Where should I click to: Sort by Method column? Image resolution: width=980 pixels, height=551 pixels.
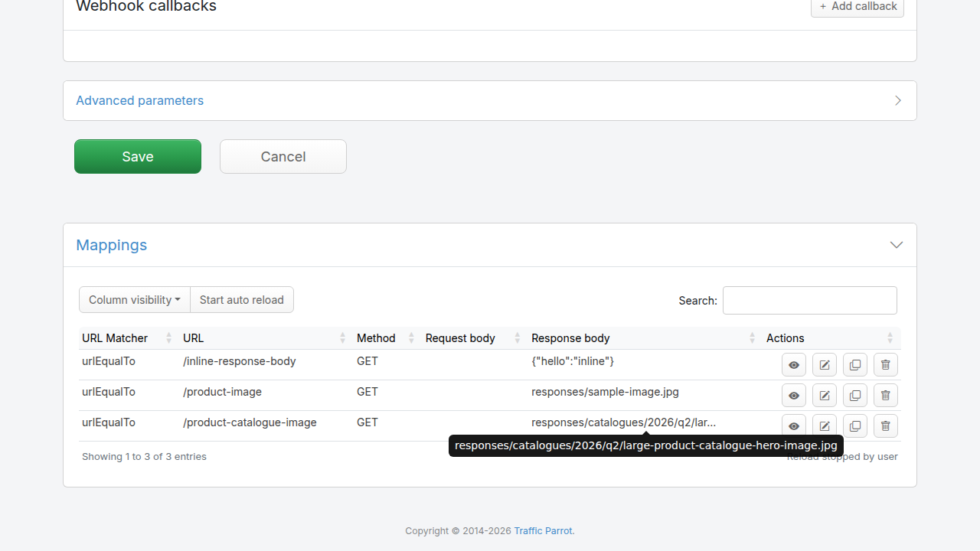click(387, 338)
